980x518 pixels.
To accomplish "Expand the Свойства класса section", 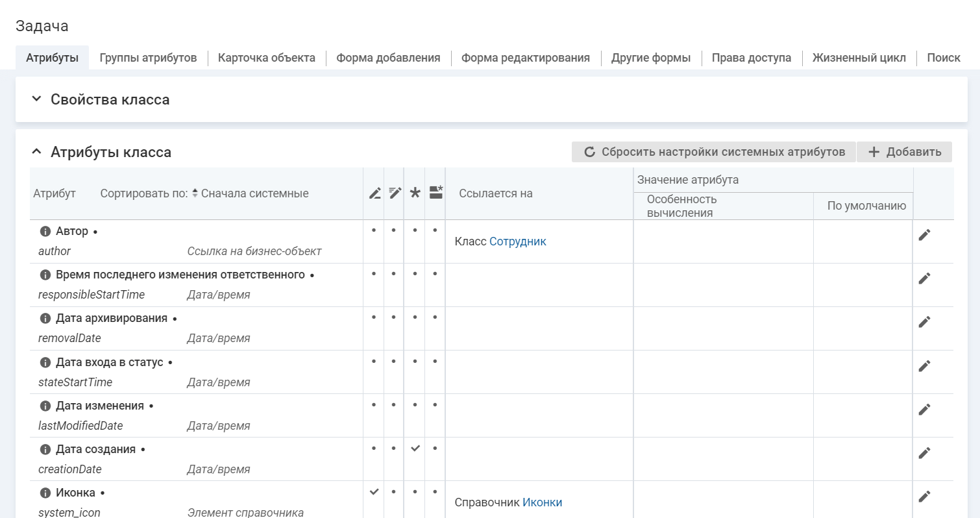I will 36,100.
